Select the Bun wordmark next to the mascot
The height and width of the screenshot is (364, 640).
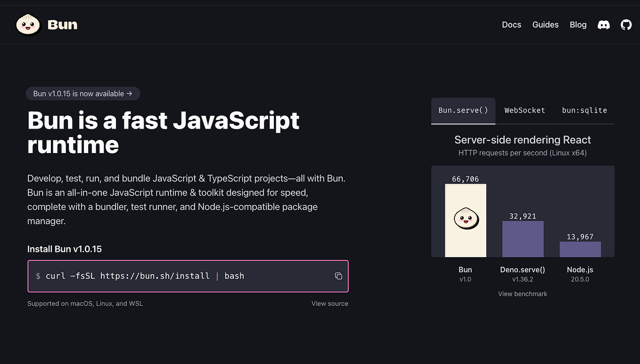[x=63, y=24]
